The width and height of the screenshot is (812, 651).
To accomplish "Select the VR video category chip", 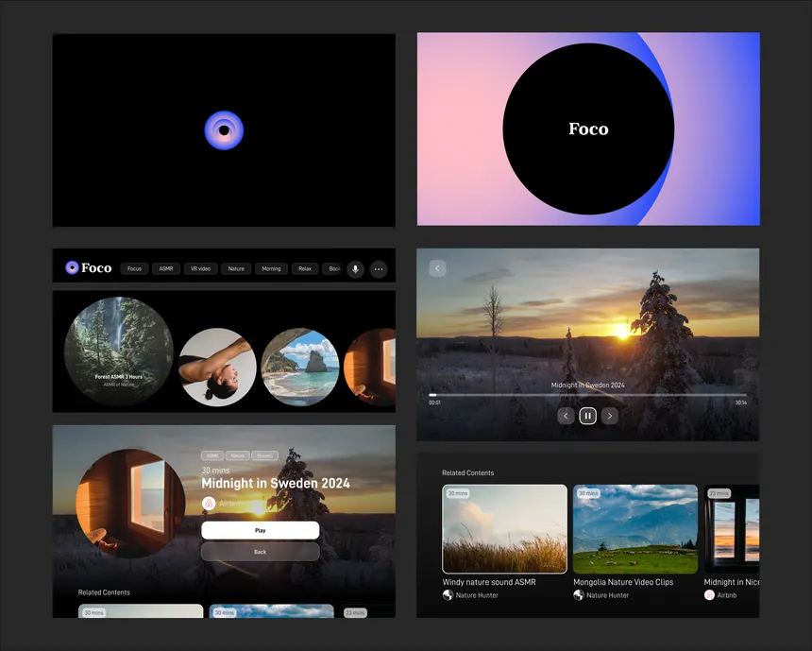I will coord(200,268).
